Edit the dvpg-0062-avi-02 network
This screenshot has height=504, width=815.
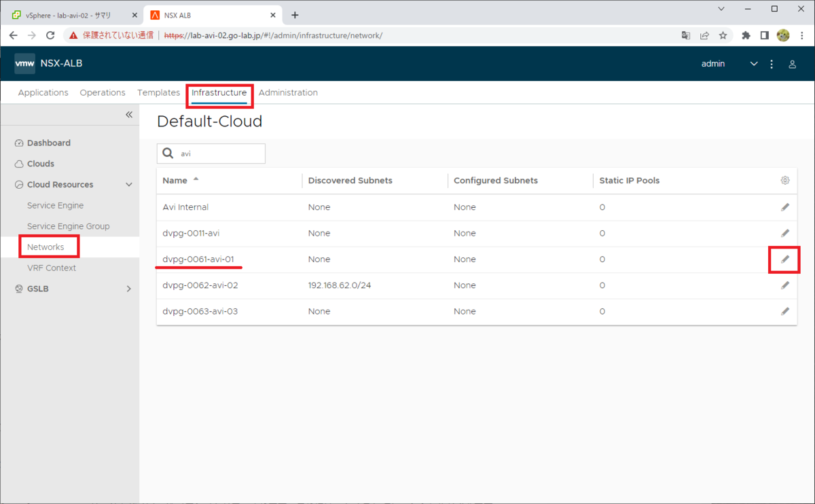pyautogui.click(x=785, y=285)
